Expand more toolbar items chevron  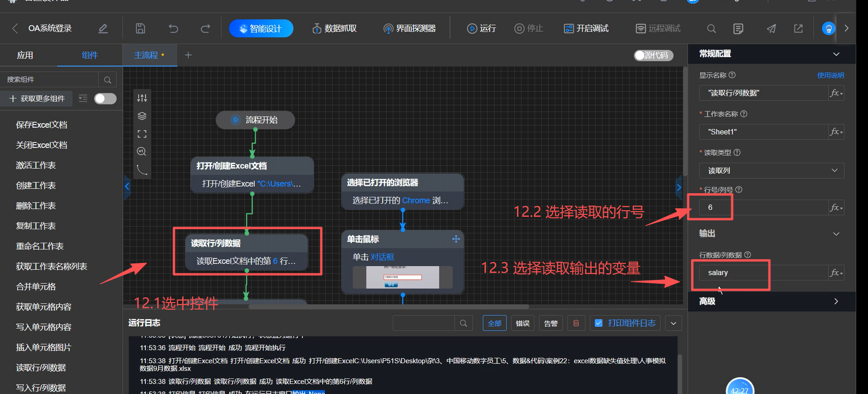pos(846,28)
